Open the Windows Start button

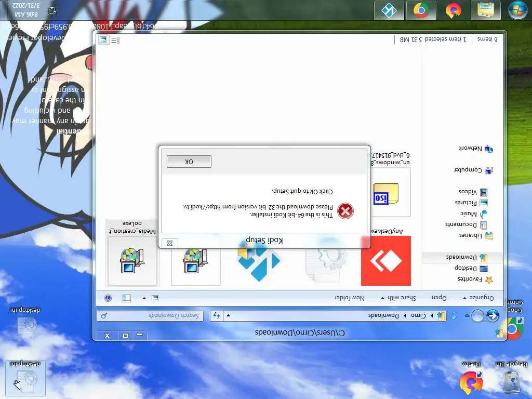click(x=517, y=10)
